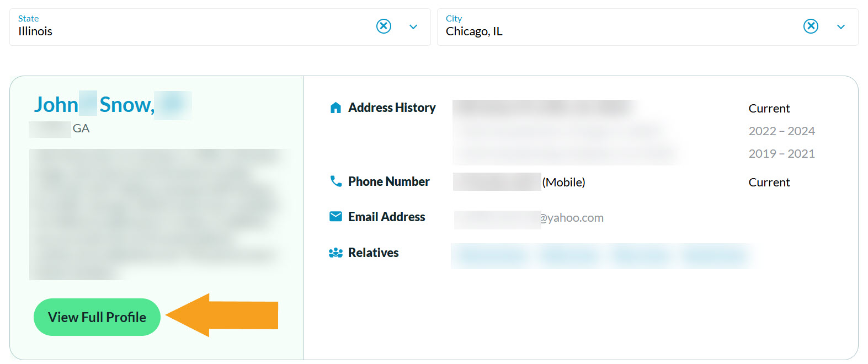Viewport: 868px width, 364px height.
Task: Clear the Illinois state selection
Action: (x=384, y=26)
